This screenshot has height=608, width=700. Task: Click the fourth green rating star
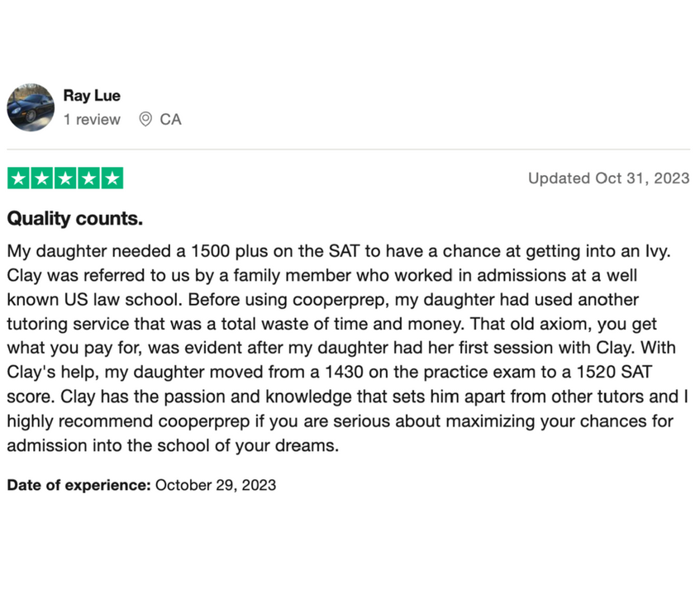pyautogui.click(x=88, y=178)
